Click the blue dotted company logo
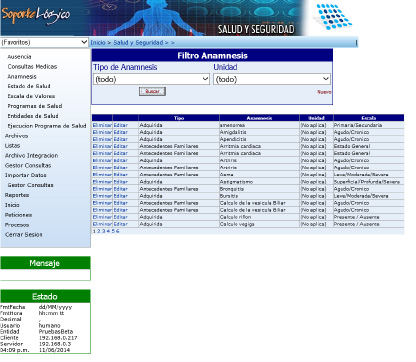Viewport: 416px width, 362px height. click(333, 16)
